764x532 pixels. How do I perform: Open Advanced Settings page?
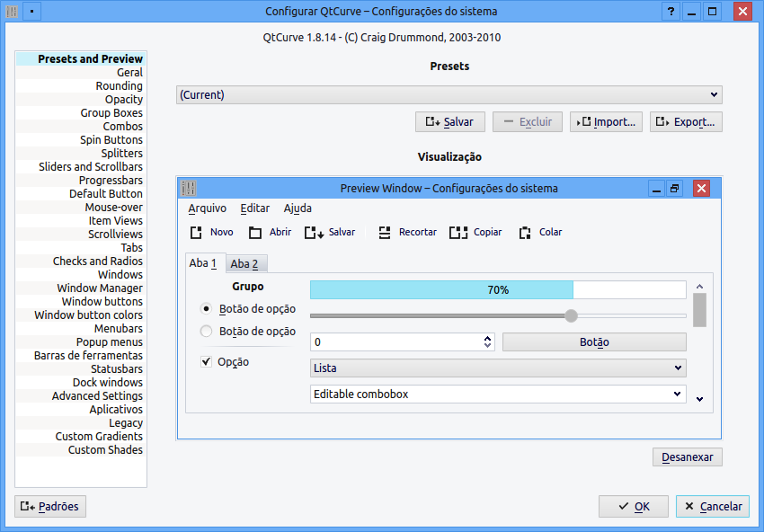point(80,396)
